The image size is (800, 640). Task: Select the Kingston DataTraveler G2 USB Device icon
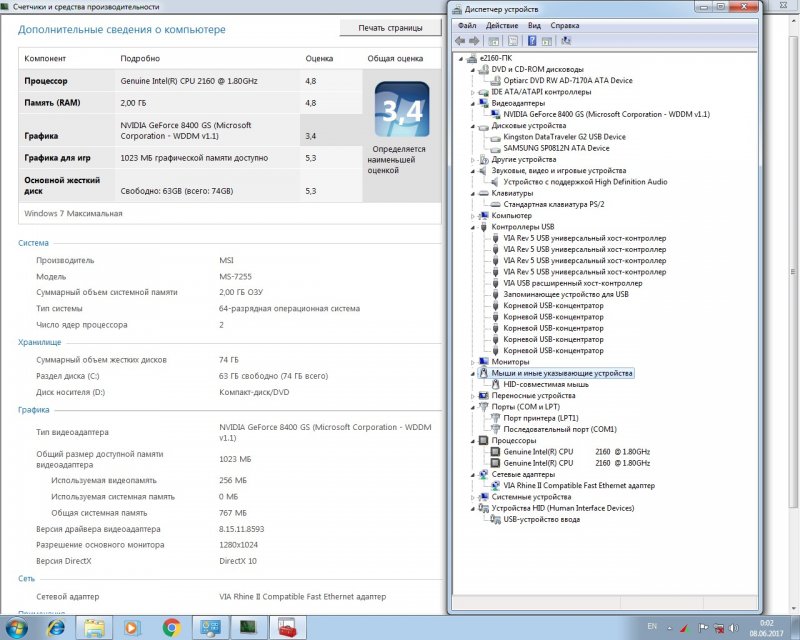(x=495, y=136)
